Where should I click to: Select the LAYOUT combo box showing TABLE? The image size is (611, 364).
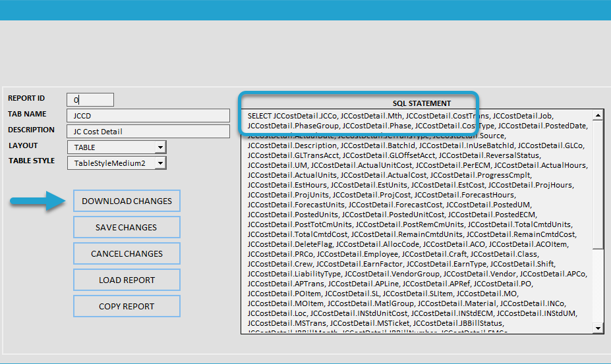tap(117, 147)
